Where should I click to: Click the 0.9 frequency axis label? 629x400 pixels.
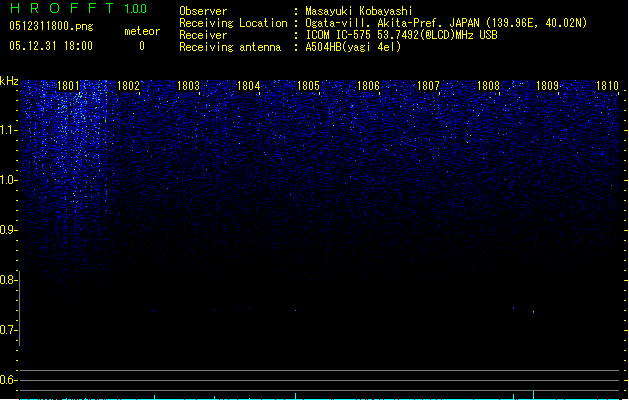click(x=8, y=230)
